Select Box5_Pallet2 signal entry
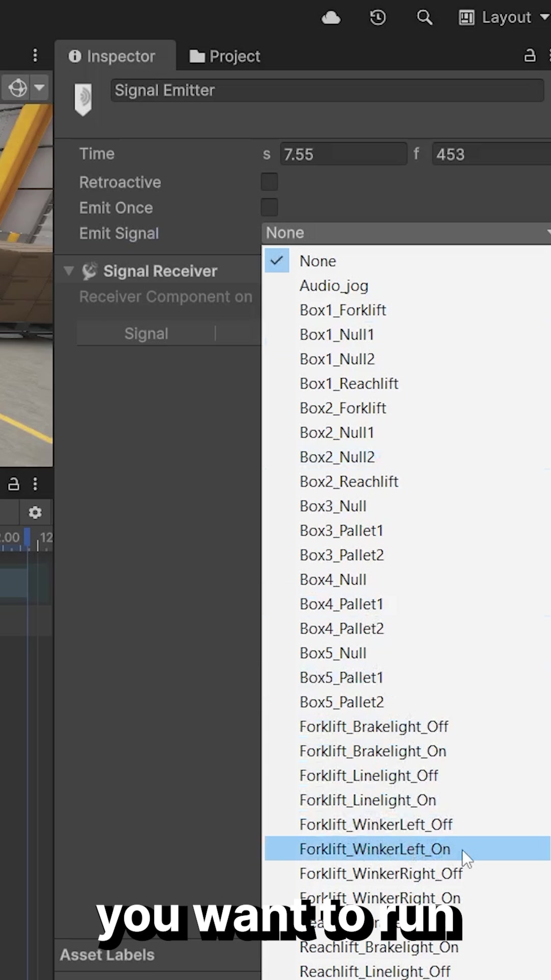 click(407, 702)
